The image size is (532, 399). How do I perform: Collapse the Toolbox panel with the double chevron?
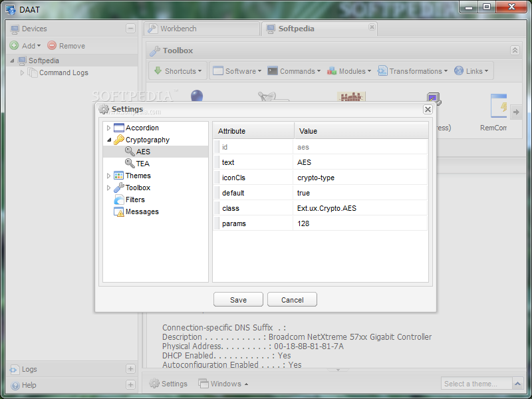(x=515, y=51)
